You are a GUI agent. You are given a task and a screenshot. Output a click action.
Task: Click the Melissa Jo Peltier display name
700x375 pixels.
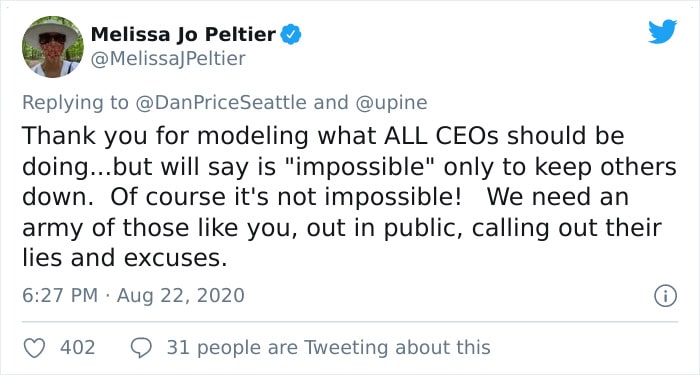tap(183, 35)
